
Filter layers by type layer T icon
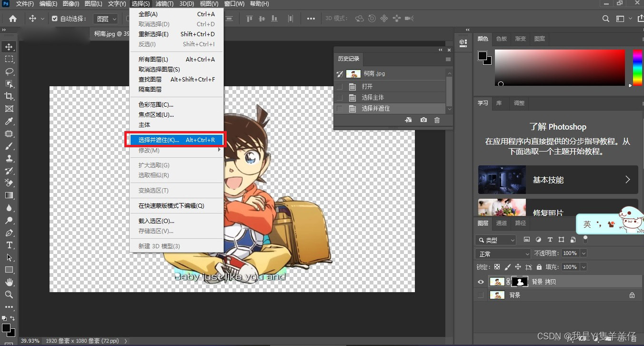point(550,240)
